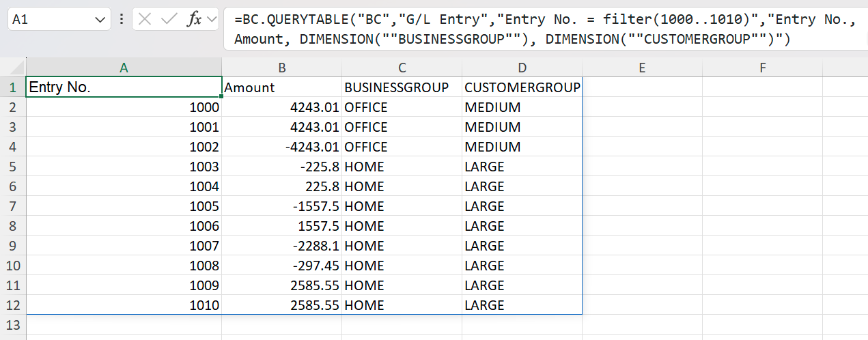Select the cell containing entry 1009

[x=124, y=285]
